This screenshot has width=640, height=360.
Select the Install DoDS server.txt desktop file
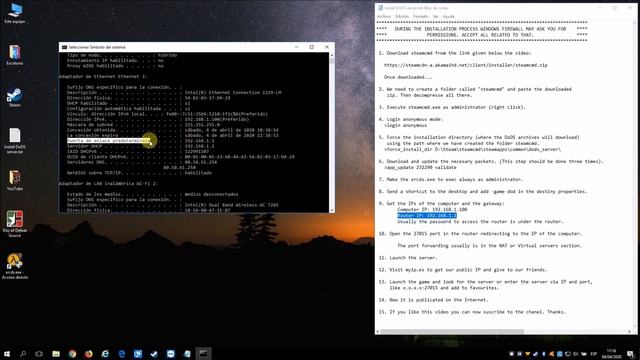(x=15, y=140)
